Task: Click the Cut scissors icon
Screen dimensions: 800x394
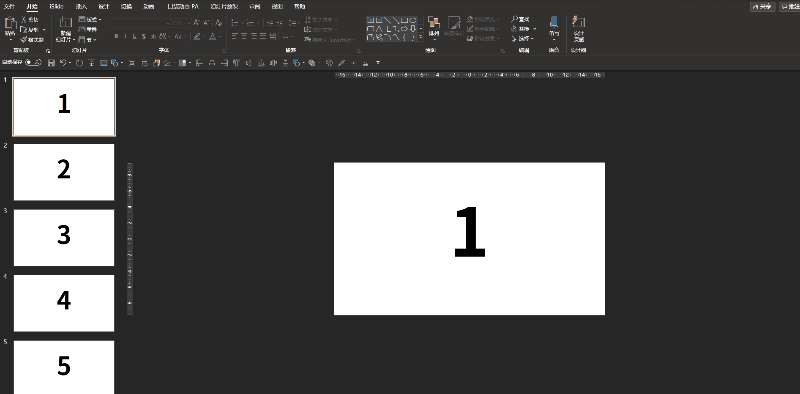Action: 23,19
